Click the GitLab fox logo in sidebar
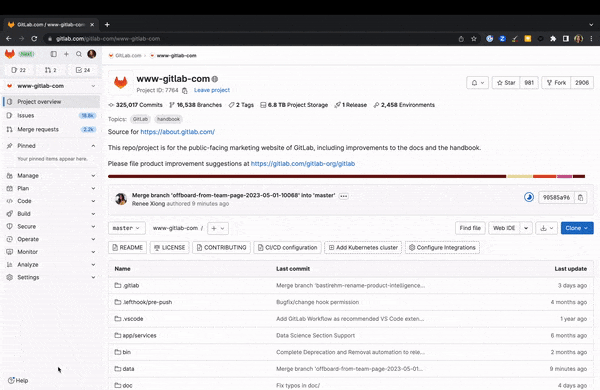 10,54
